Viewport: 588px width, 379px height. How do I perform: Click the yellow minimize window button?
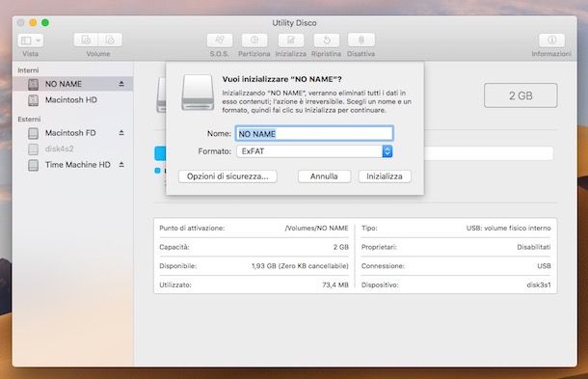coord(33,23)
